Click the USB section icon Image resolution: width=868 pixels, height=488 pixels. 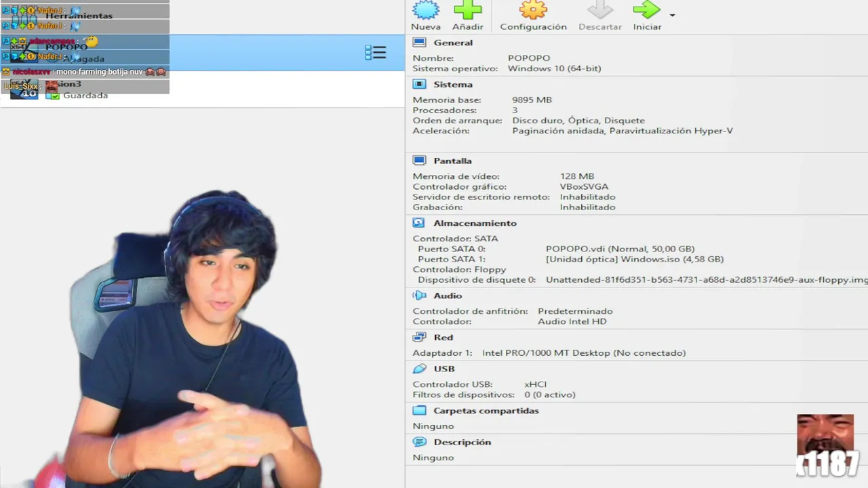click(x=419, y=369)
